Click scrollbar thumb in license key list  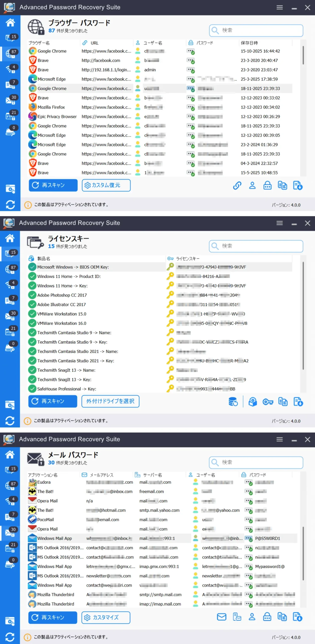(x=303, y=316)
